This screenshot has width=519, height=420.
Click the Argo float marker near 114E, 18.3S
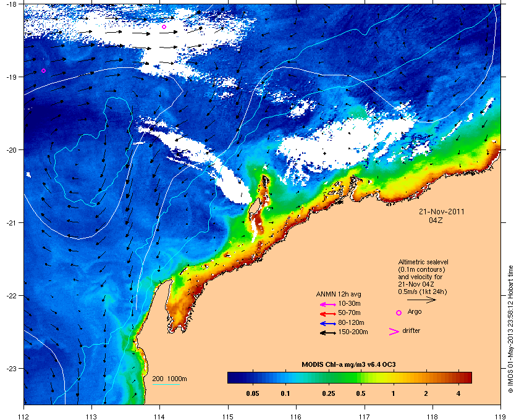click(x=164, y=27)
